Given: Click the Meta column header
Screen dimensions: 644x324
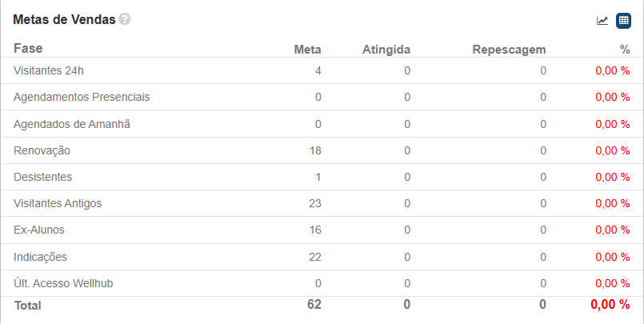Looking at the screenshot, I should click(307, 50).
